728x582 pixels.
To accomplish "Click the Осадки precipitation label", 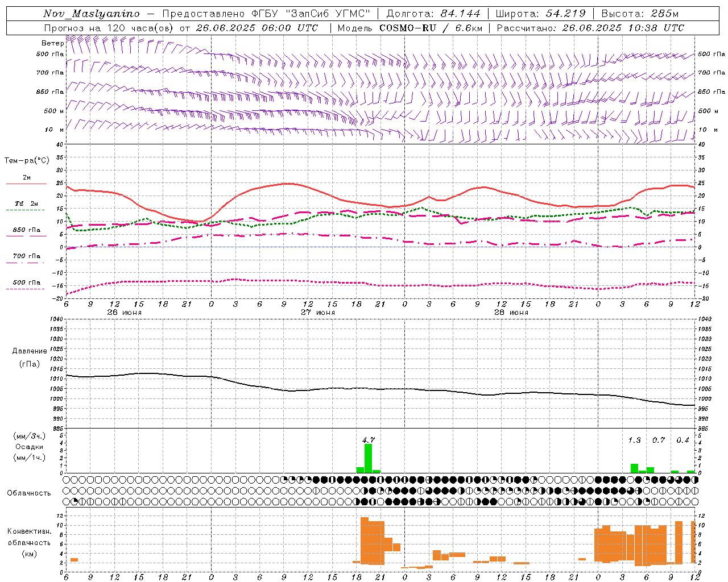I will (x=30, y=447).
